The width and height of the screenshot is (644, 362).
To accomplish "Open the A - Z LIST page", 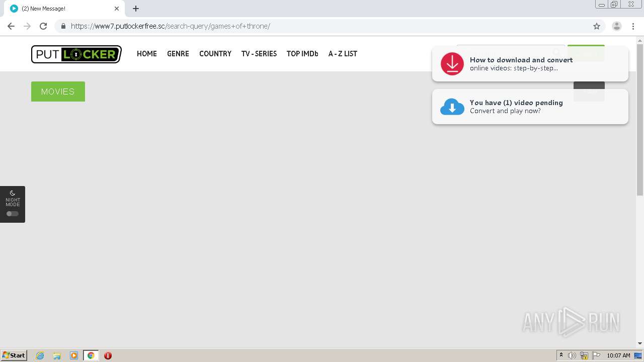I will click(x=343, y=54).
